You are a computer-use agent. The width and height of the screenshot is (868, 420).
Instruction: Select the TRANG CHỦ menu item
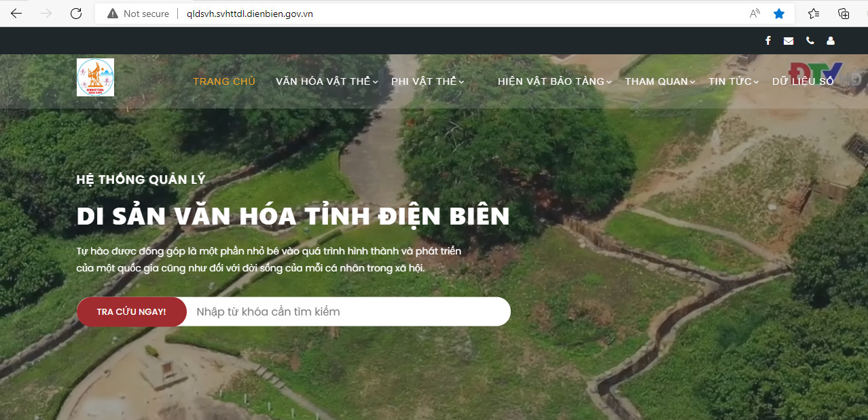(224, 81)
